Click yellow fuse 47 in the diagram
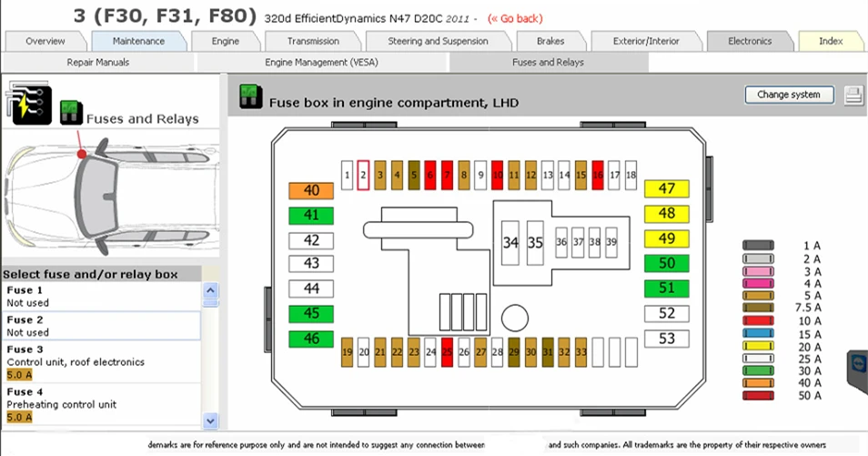 (x=667, y=189)
